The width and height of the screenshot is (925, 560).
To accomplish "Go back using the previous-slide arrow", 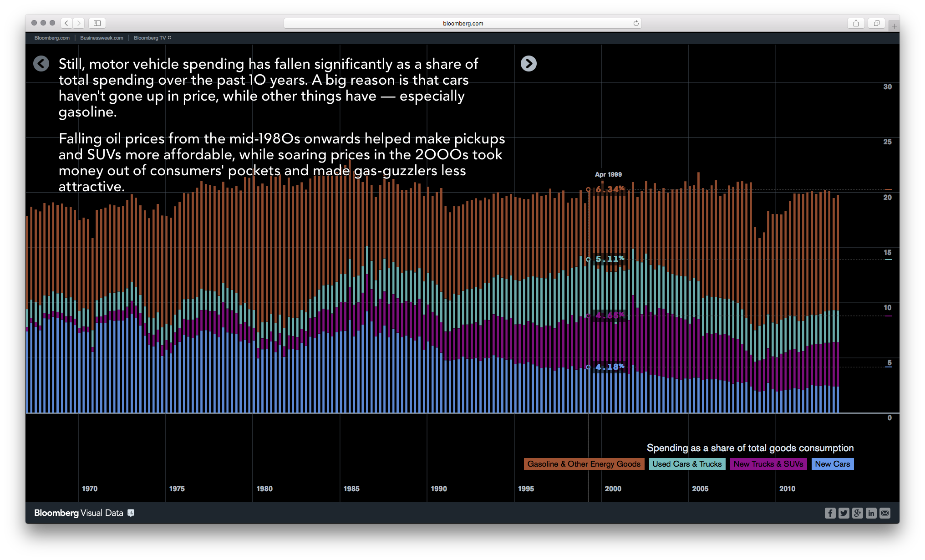I will tap(41, 64).
